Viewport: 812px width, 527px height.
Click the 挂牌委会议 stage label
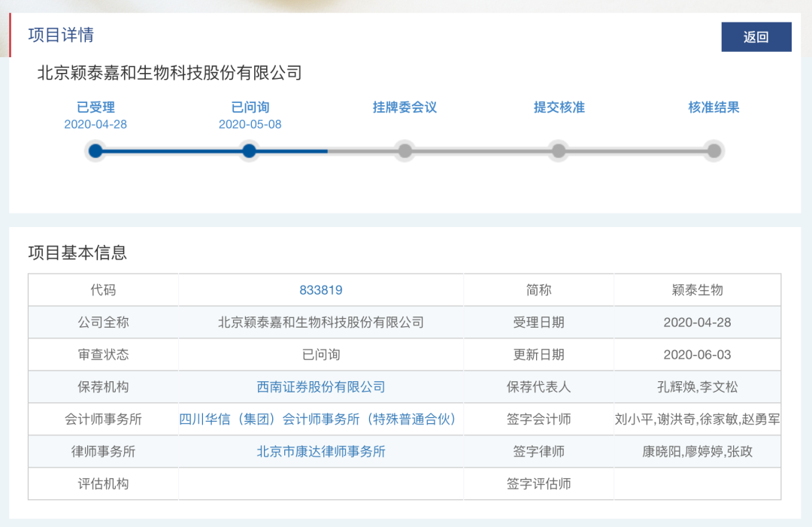(404, 108)
